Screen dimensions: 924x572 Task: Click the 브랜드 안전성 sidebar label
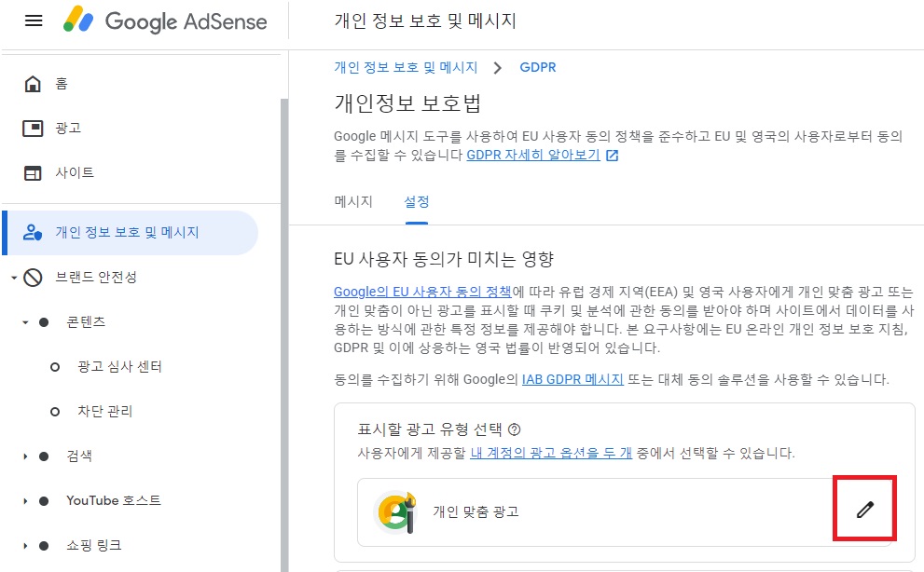96,277
